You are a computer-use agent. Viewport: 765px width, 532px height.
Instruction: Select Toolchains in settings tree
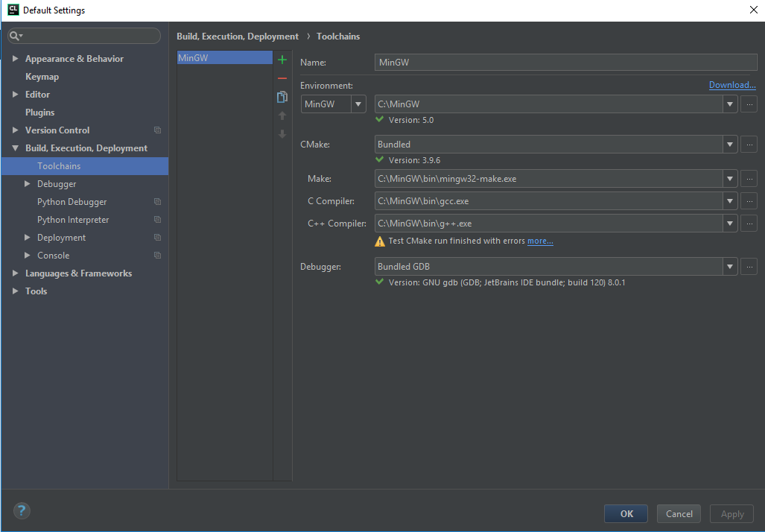click(85, 166)
